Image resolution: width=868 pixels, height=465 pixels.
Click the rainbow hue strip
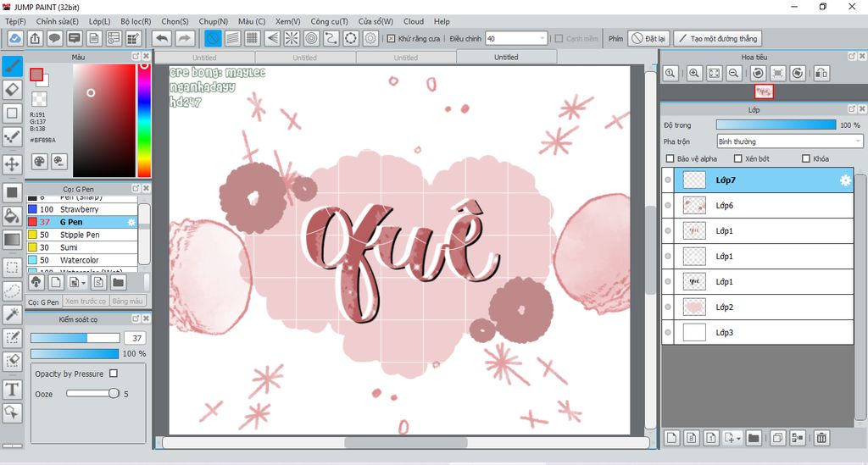(x=144, y=120)
